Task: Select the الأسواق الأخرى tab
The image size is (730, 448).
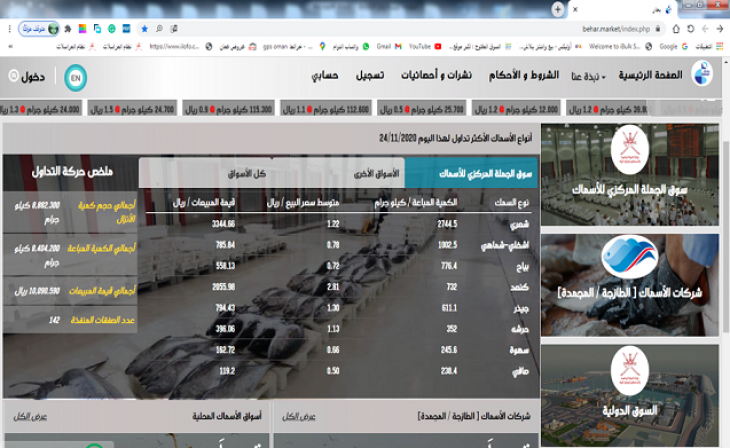Action: 375,173
